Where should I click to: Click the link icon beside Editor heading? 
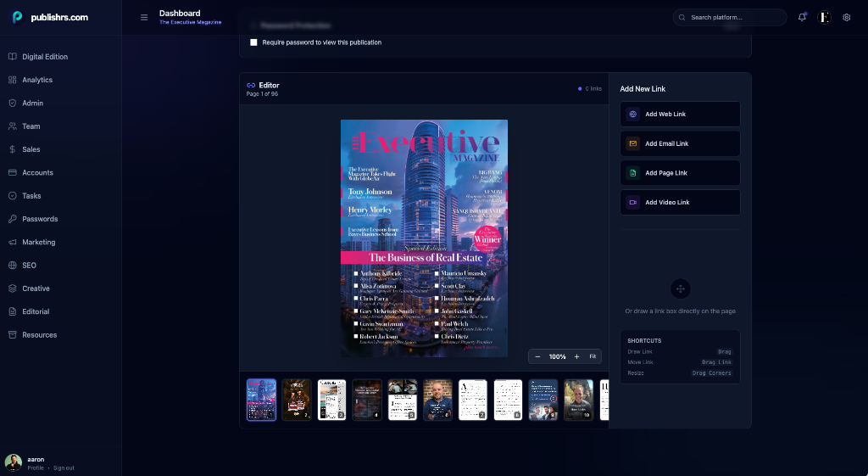tap(251, 86)
